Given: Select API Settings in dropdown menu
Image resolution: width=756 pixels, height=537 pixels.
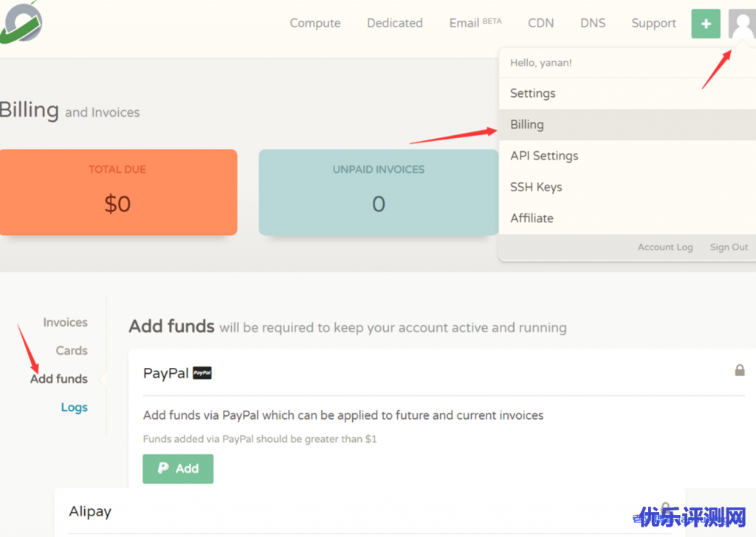Looking at the screenshot, I should point(544,156).
